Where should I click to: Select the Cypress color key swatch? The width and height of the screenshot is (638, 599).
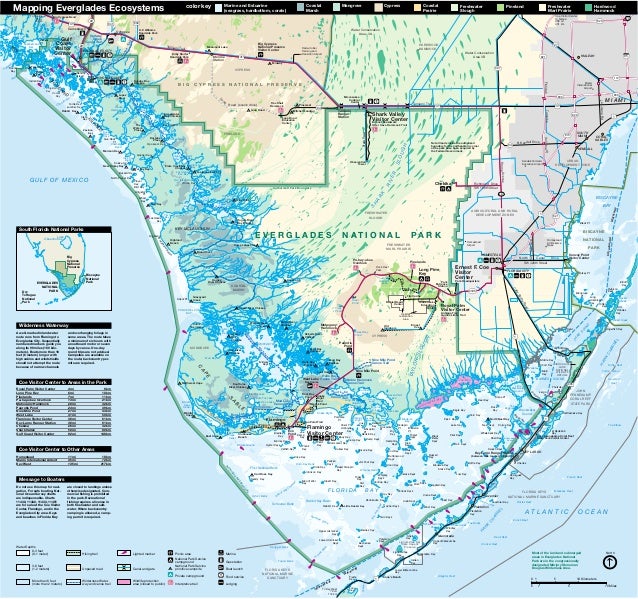coord(378,7)
